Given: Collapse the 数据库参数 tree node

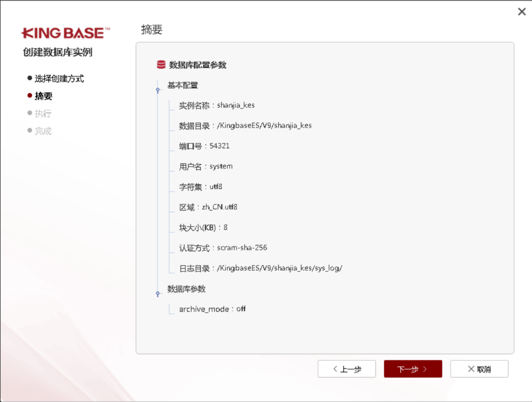Looking at the screenshot, I should click(158, 294).
